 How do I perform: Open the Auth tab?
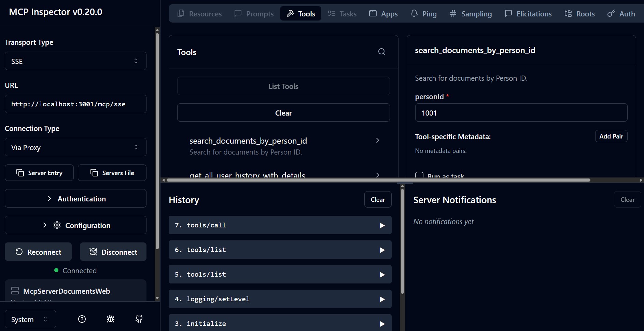pos(621,14)
